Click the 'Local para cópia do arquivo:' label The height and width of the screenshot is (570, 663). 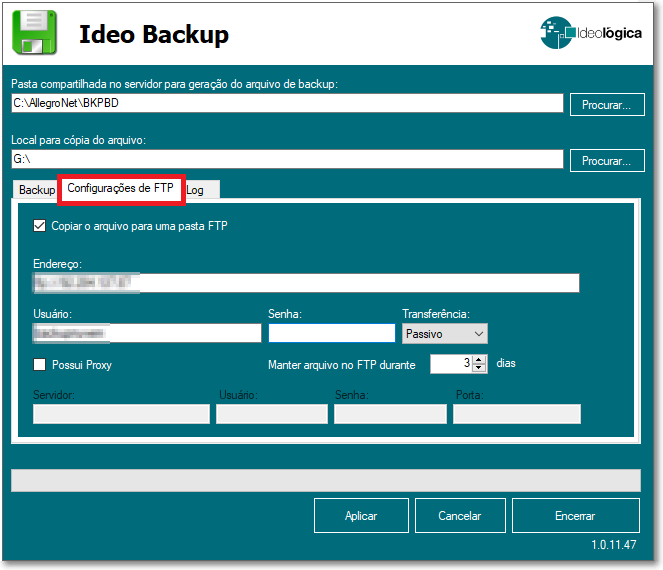pos(78,140)
